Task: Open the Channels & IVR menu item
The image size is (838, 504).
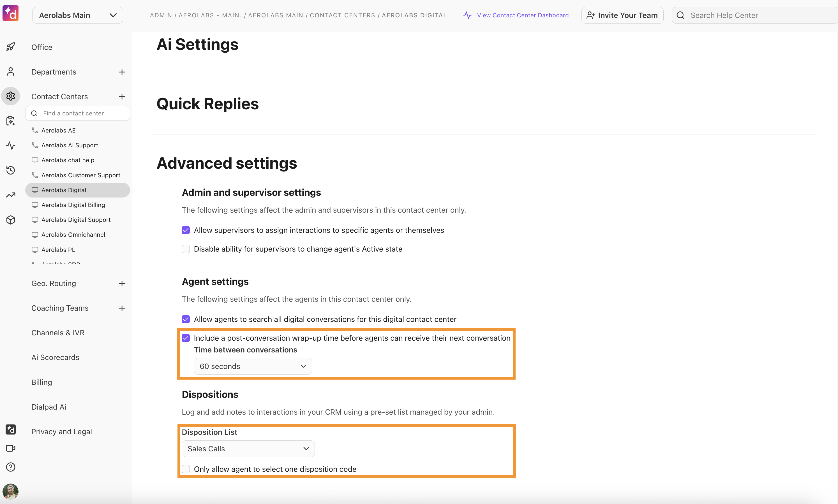Action: 58,333
